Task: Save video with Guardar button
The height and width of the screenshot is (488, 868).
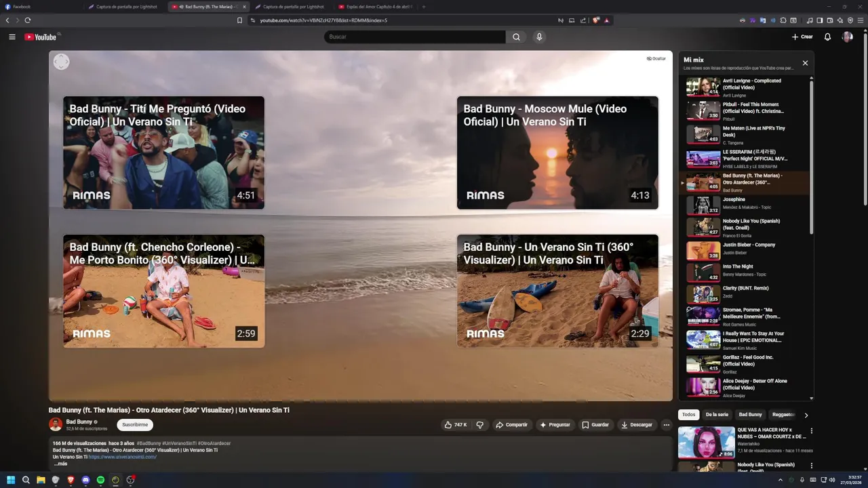Action: coord(595,425)
